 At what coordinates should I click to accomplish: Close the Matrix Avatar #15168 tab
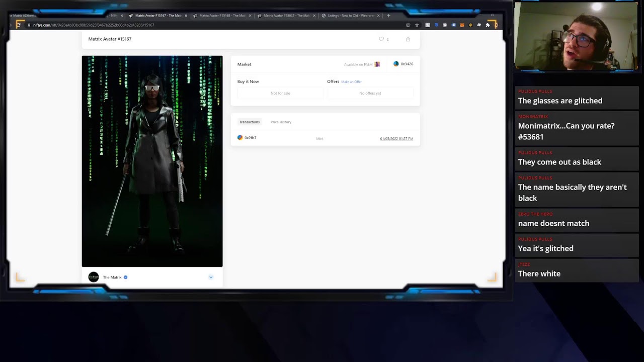(250, 16)
